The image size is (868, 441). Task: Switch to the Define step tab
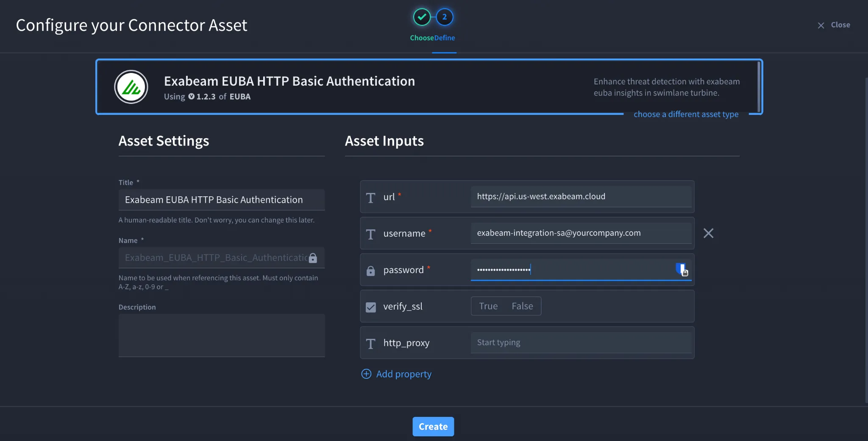[x=445, y=38]
